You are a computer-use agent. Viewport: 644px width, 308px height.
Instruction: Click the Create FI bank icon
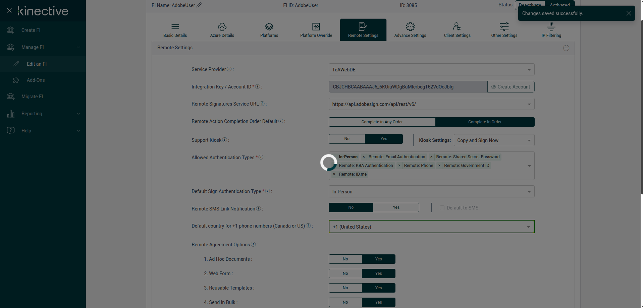tap(11, 30)
